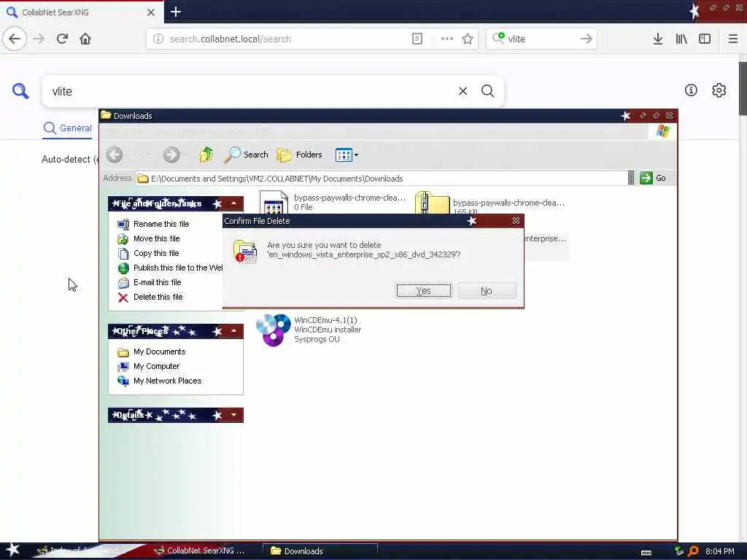This screenshot has width=747, height=560.
Task: Switch to CollabNet SearXNG taskbar button
Action: click(x=200, y=551)
